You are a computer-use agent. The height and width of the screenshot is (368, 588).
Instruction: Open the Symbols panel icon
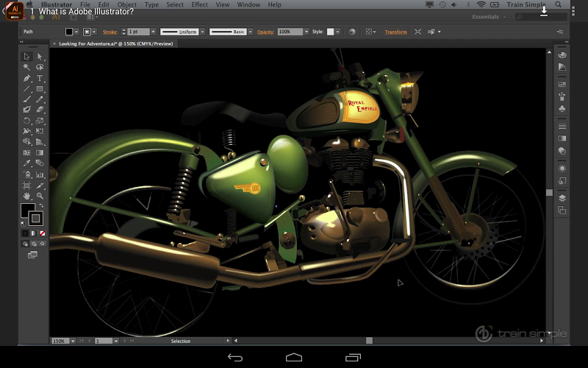[562, 108]
